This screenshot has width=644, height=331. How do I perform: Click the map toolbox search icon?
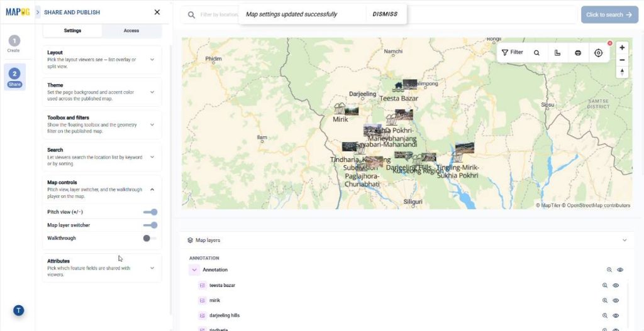[x=536, y=53]
